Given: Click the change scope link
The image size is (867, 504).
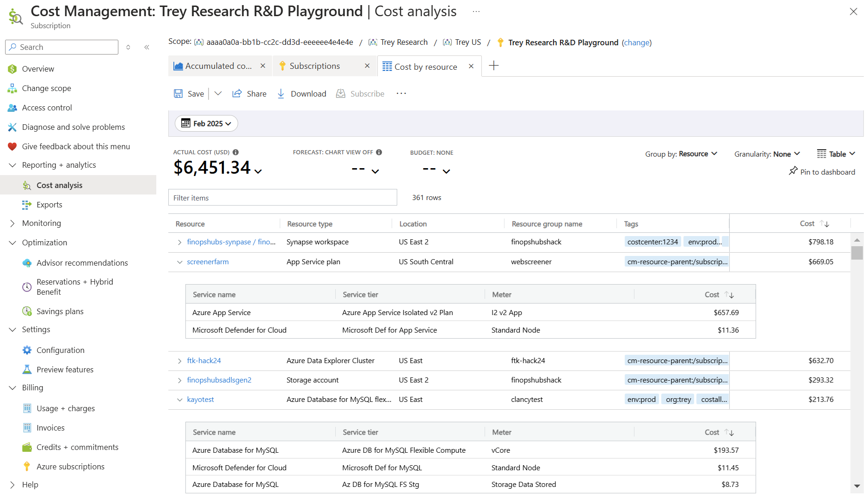Looking at the screenshot, I should 637,43.
